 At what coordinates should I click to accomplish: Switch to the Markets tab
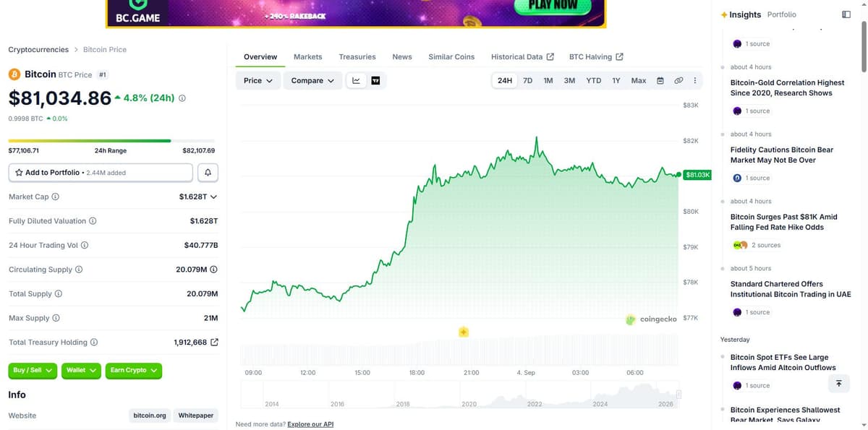point(308,56)
